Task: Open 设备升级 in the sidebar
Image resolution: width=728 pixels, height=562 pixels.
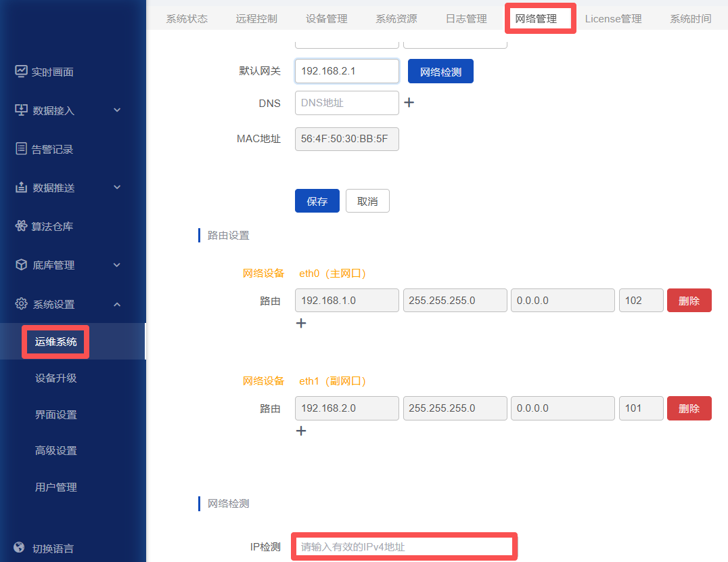Action: [56, 378]
